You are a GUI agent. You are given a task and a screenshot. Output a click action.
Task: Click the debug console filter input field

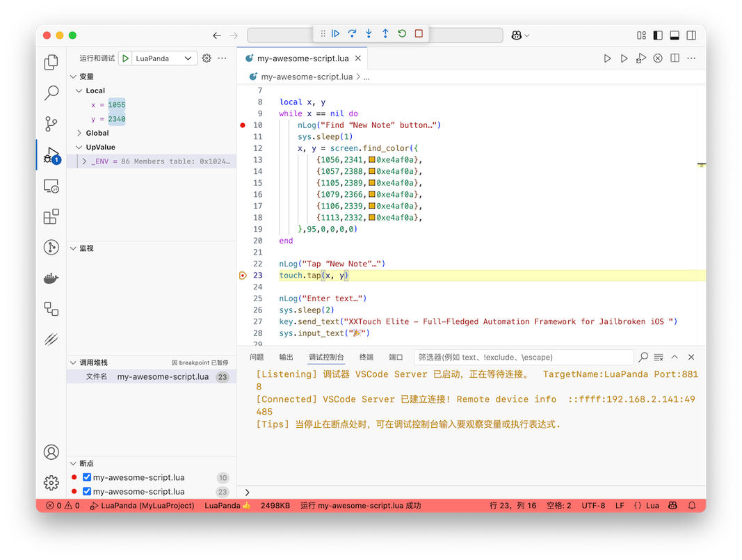click(522, 357)
